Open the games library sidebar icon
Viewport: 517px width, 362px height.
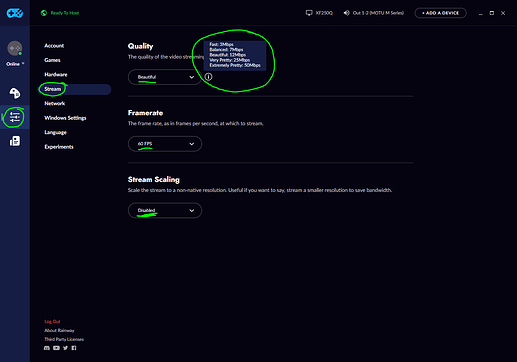(15, 93)
